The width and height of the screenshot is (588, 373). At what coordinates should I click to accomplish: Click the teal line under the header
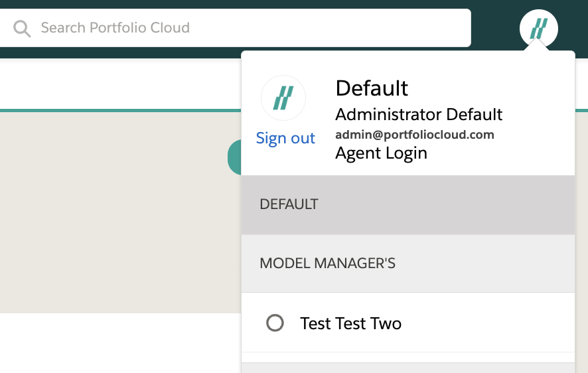point(119,110)
